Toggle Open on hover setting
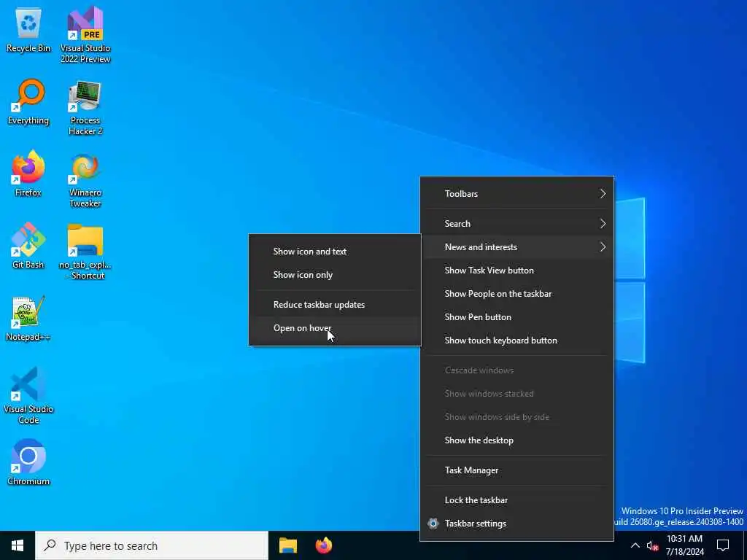This screenshot has width=747, height=560. [x=335, y=328]
